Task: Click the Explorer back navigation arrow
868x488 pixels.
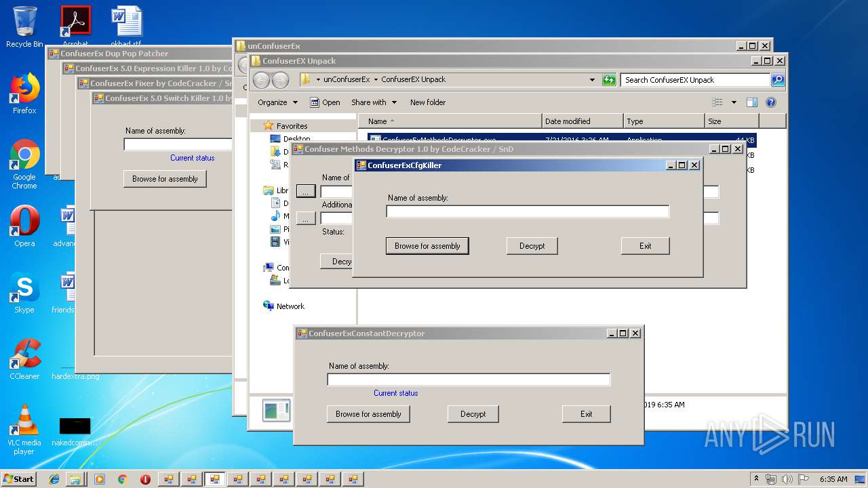Action: (261, 80)
